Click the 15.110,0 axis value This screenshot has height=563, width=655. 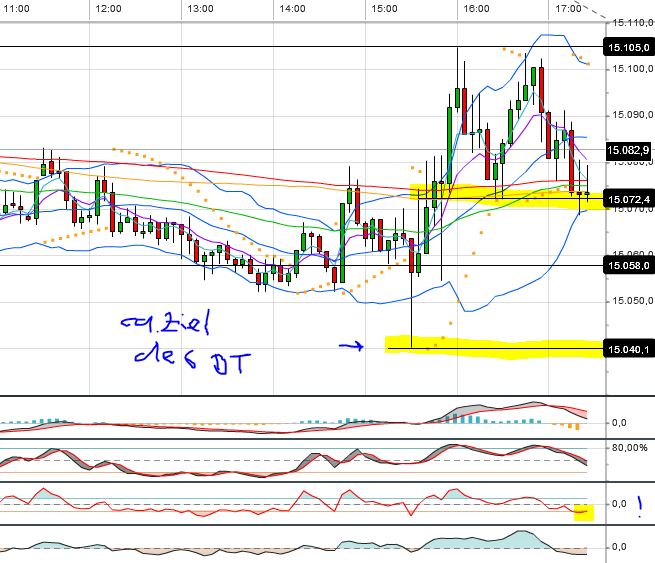(632, 23)
